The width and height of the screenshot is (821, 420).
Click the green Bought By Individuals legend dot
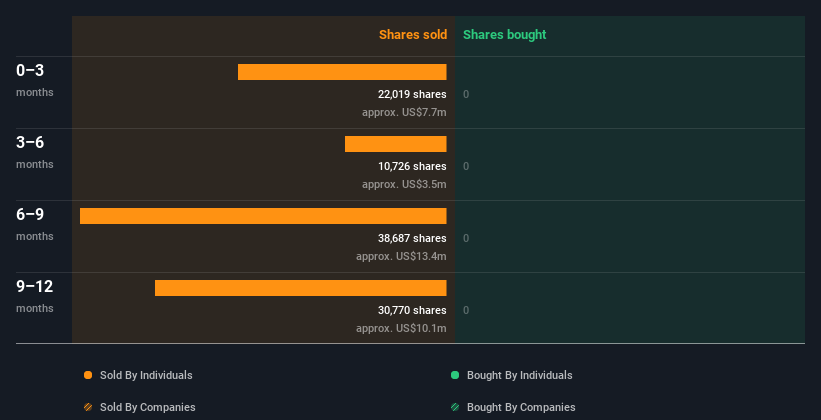point(455,375)
